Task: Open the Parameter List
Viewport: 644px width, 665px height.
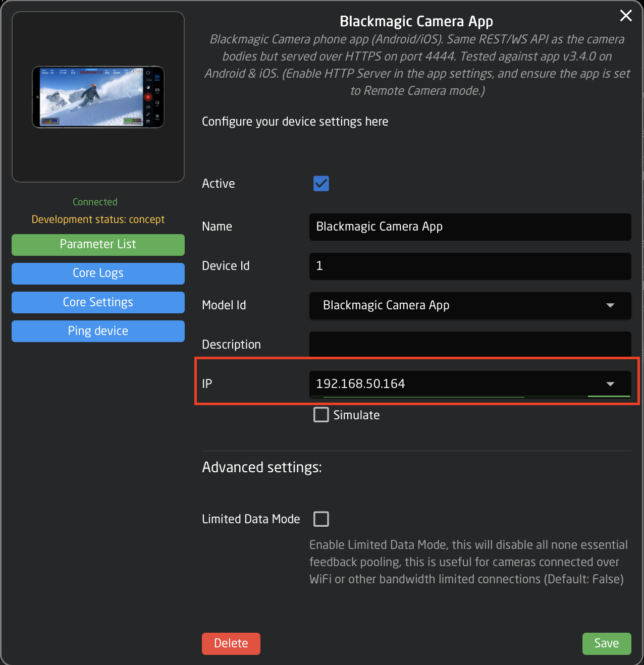Action: pos(98,245)
